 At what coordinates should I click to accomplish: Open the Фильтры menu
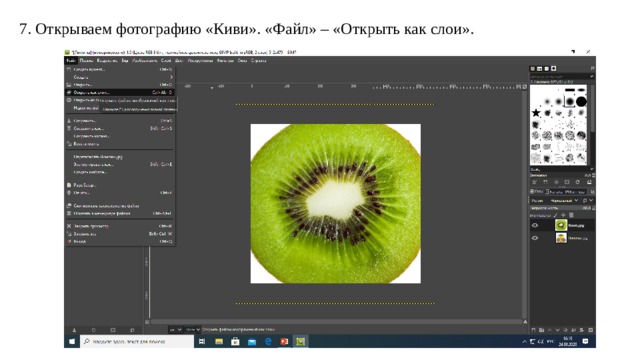coord(225,60)
